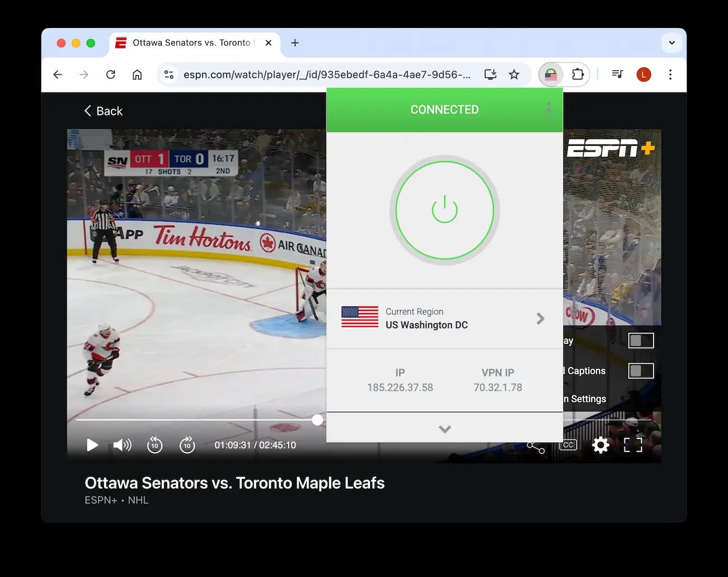Image resolution: width=728 pixels, height=577 pixels.
Task: Click the ESPN+ logo on video
Action: coord(610,148)
